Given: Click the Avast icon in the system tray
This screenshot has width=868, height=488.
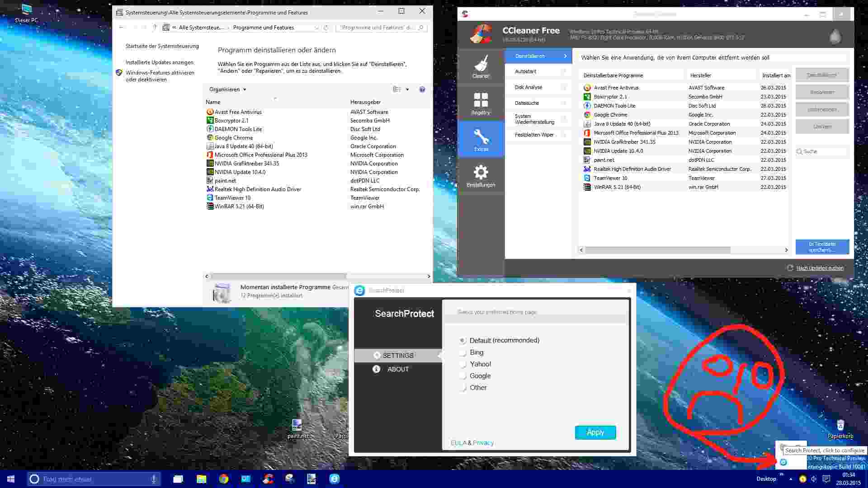Looking at the screenshot, I should pos(803,479).
